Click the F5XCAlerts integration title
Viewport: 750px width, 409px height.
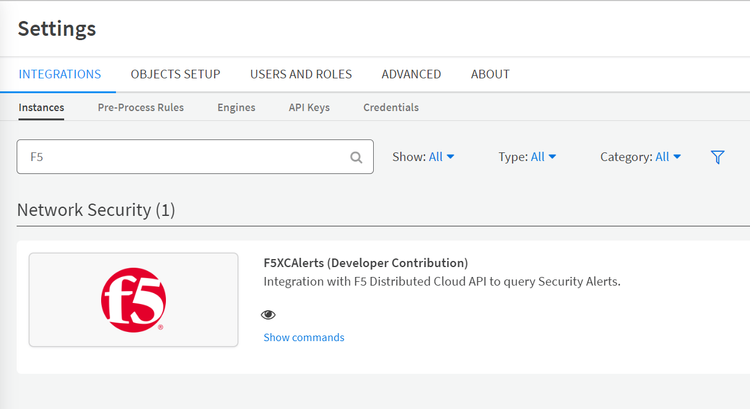(365, 263)
